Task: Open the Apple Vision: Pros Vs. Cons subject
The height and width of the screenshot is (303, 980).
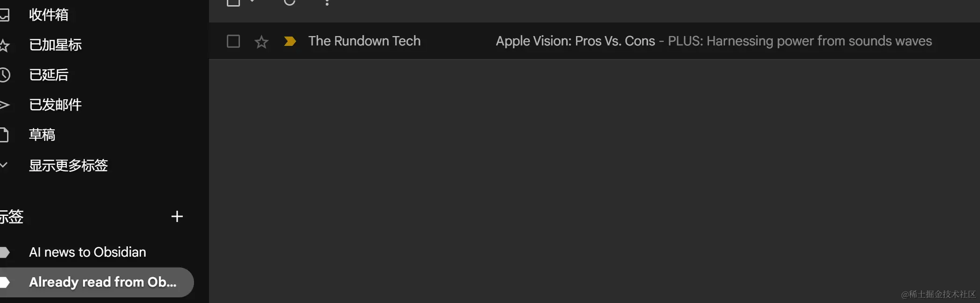Action: 575,41
